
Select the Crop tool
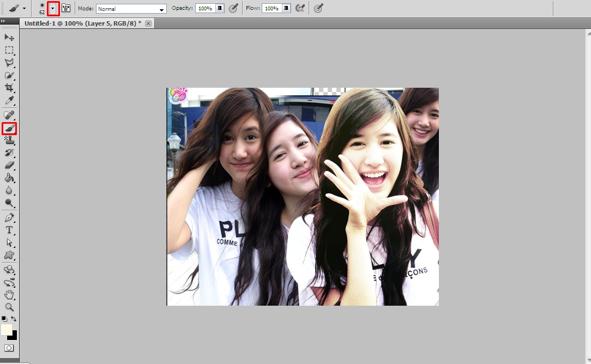(9, 87)
